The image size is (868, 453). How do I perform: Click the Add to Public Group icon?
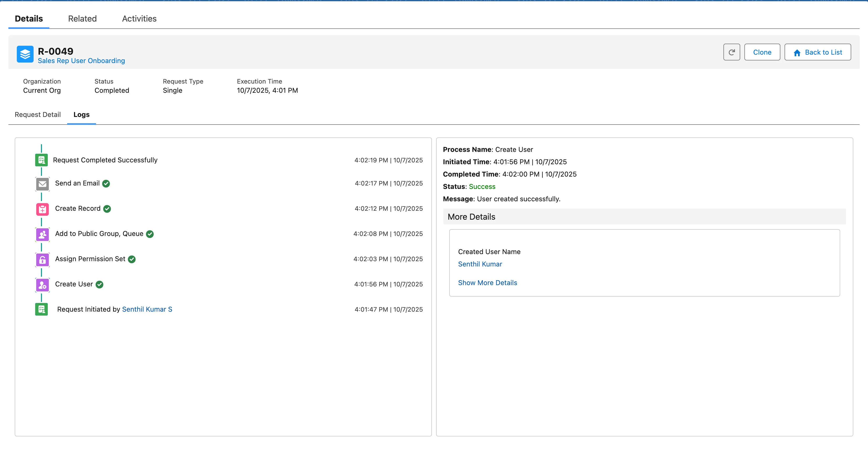[x=43, y=234]
